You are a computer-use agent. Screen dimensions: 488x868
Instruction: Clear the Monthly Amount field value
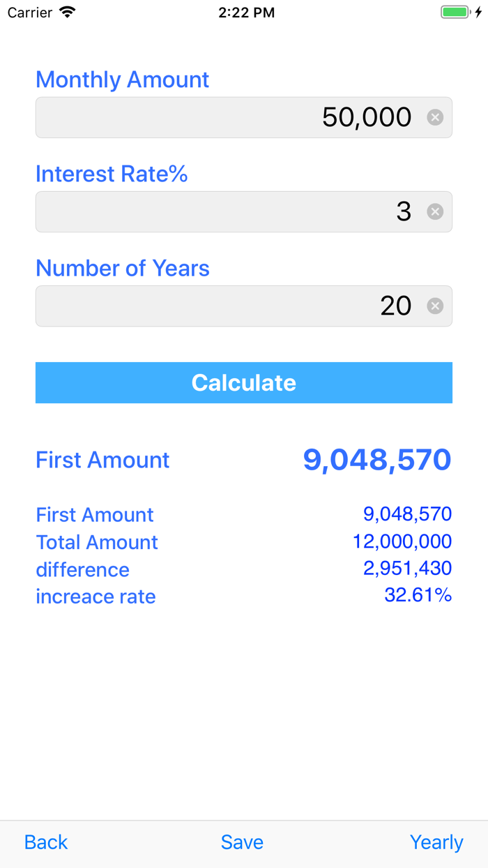(x=434, y=117)
